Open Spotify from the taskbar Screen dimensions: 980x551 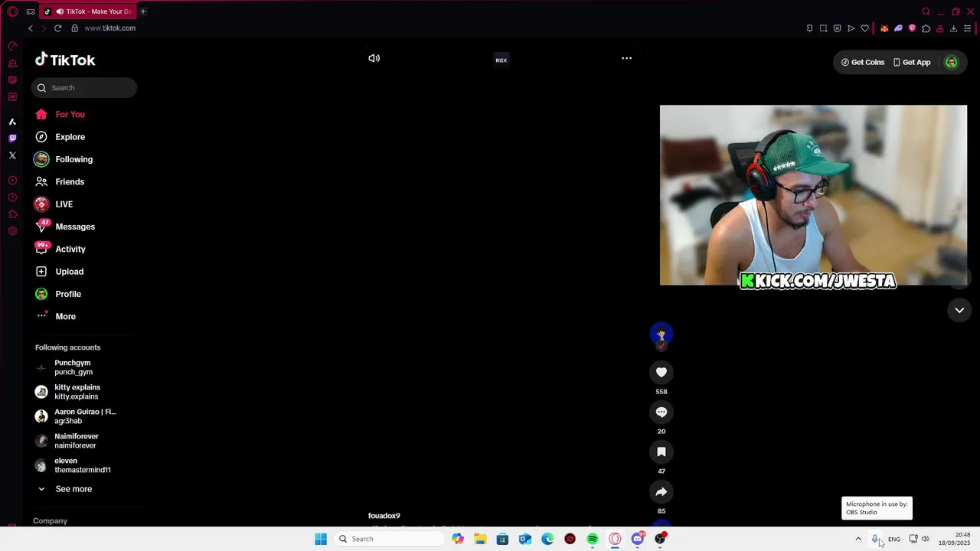pyautogui.click(x=593, y=539)
